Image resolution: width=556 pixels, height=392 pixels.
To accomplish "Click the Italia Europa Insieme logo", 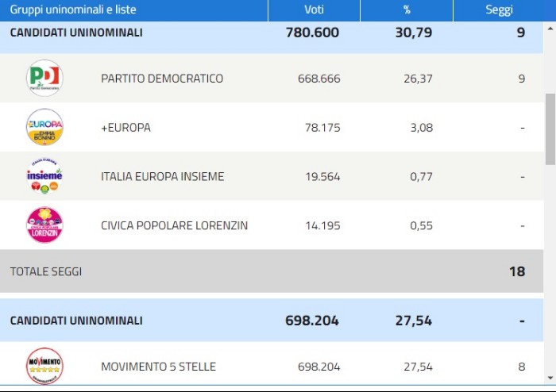I will (x=44, y=176).
